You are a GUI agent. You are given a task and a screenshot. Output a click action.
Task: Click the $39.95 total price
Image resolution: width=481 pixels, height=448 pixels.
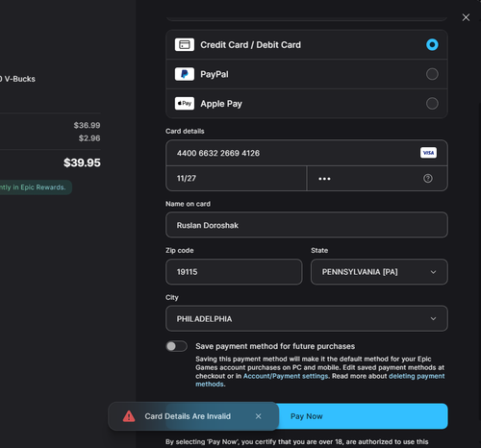pyautogui.click(x=82, y=162)
